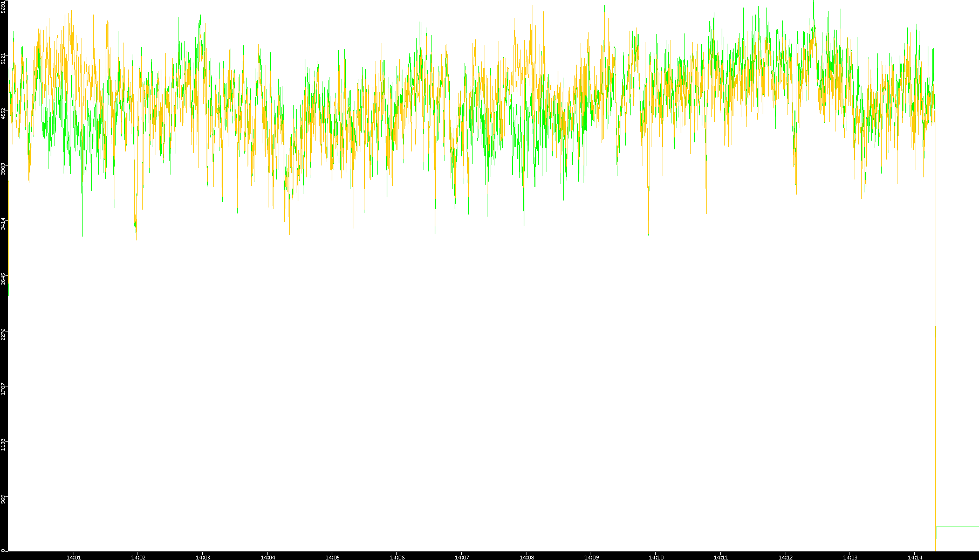This screenshot has height=560, width=979.
Task: Select the 14:14 time axis label
Action: (915, 557)
